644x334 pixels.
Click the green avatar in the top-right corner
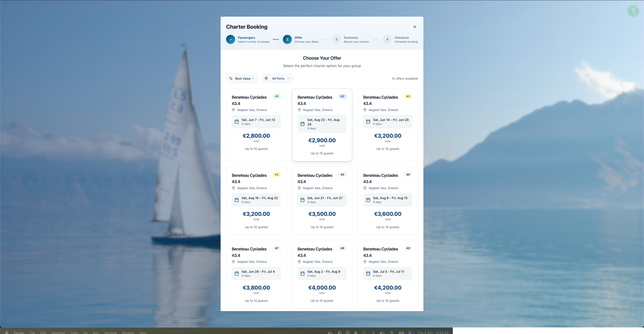(633, 11)
